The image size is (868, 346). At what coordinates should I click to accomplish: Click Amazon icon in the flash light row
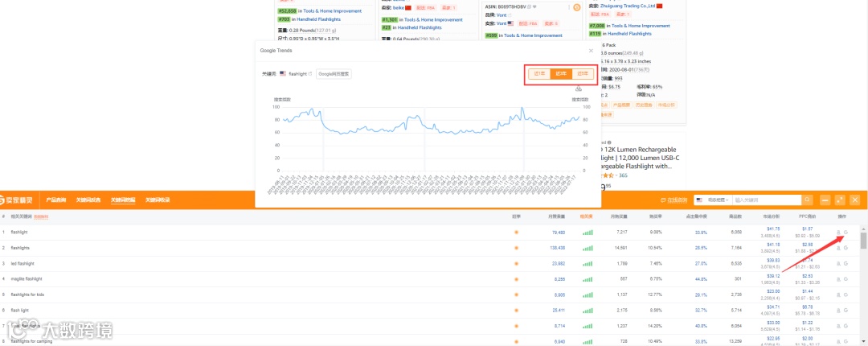838,310
